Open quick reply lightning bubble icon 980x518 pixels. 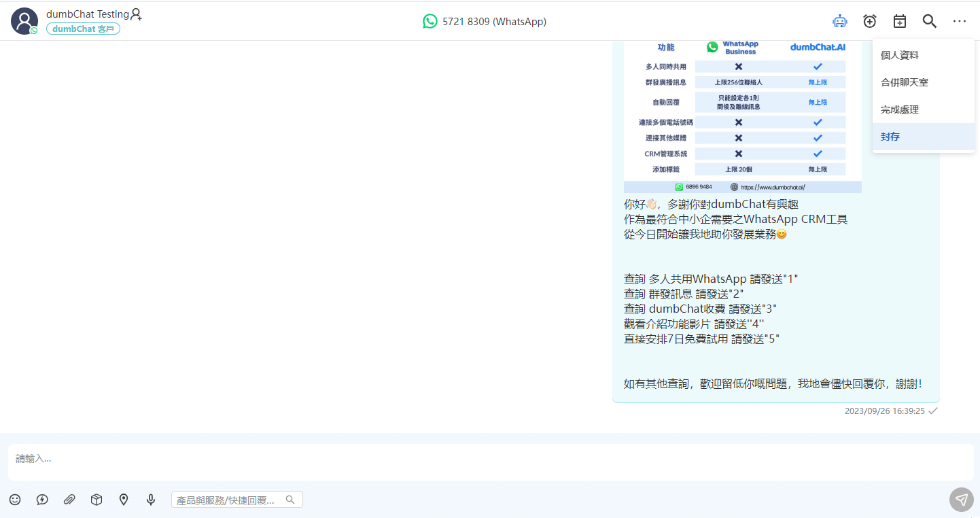pos(42,500)
